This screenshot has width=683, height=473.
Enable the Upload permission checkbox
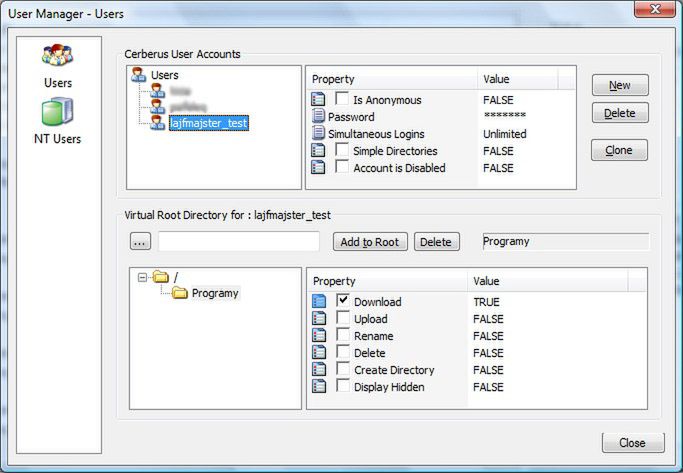point(343,317)
